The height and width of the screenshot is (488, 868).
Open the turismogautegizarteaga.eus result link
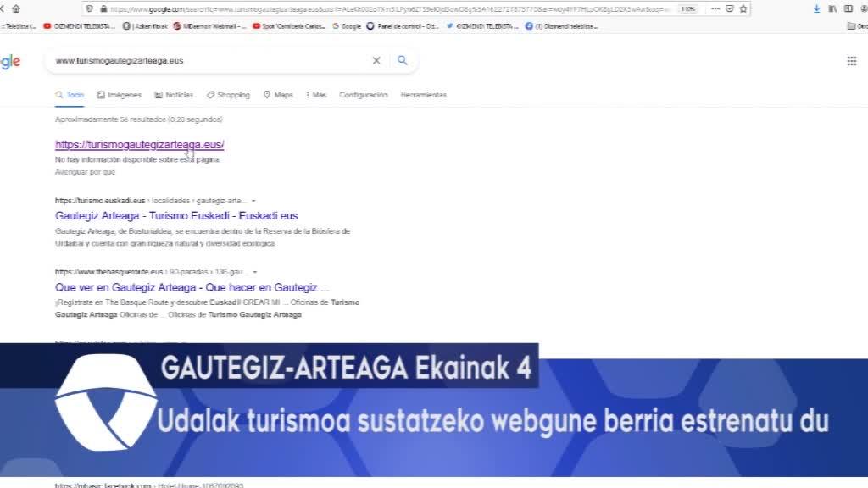(140, 144)
